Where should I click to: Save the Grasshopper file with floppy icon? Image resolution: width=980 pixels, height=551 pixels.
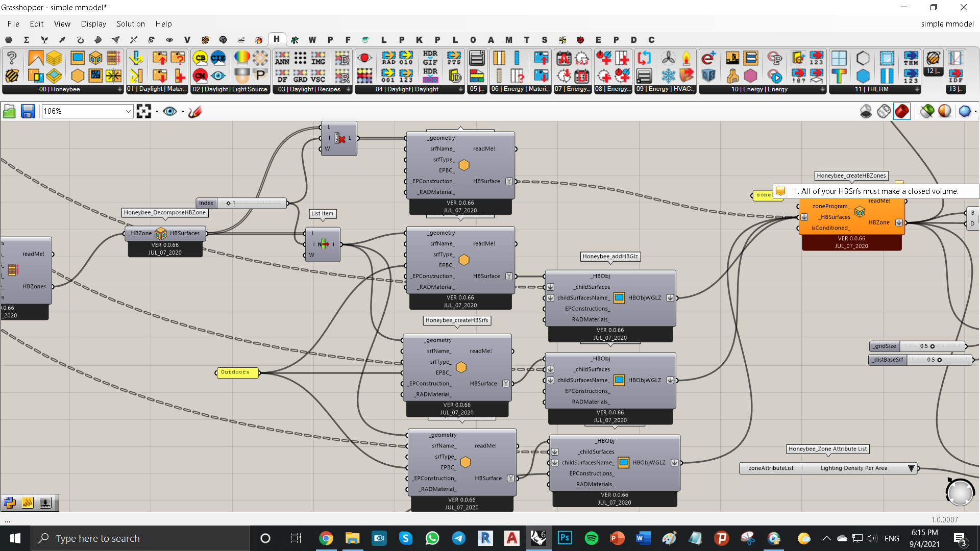point(28,111)
